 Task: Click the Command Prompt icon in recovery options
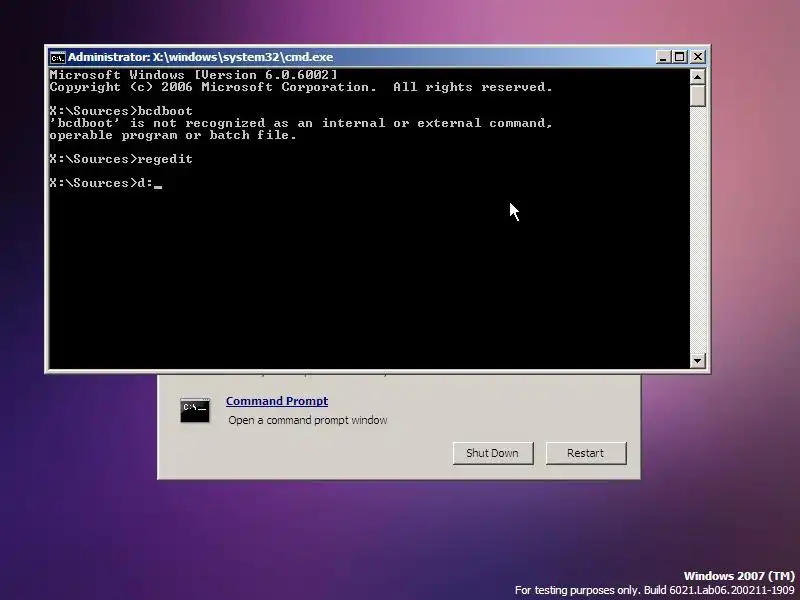[195, 410]
